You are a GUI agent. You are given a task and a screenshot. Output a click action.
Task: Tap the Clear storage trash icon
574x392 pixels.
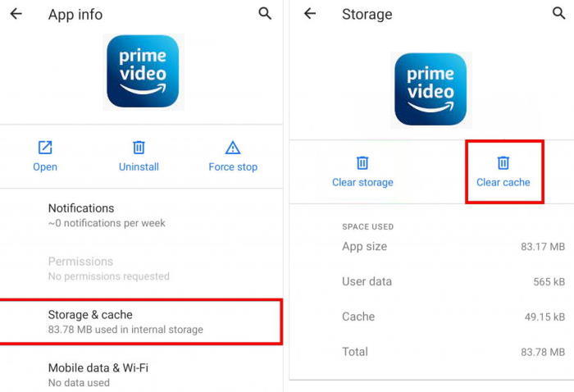(362, 163)
